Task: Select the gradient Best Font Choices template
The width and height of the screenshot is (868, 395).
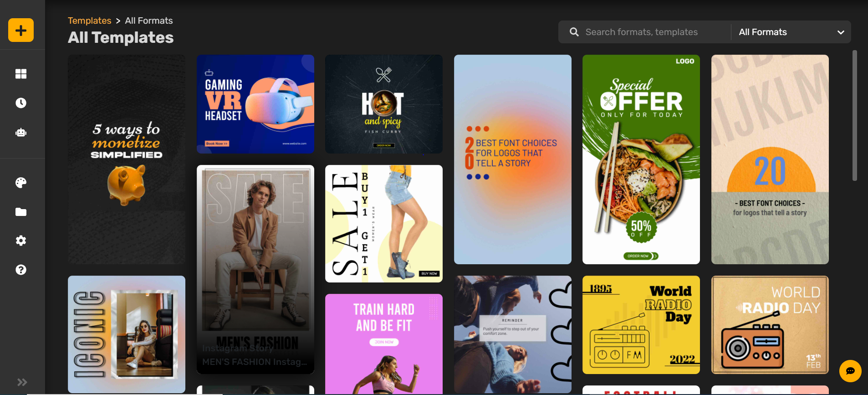Action: click(x=513, y=159)
